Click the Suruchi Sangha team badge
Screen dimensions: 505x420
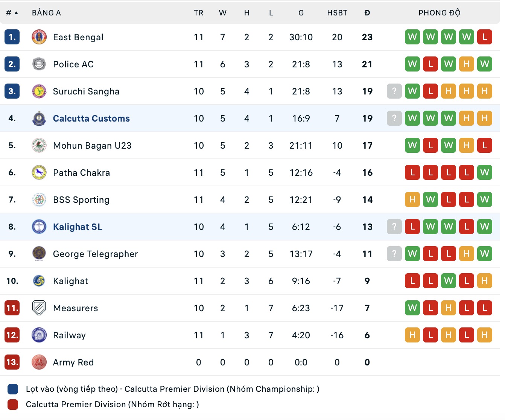[x=39, y=91]
